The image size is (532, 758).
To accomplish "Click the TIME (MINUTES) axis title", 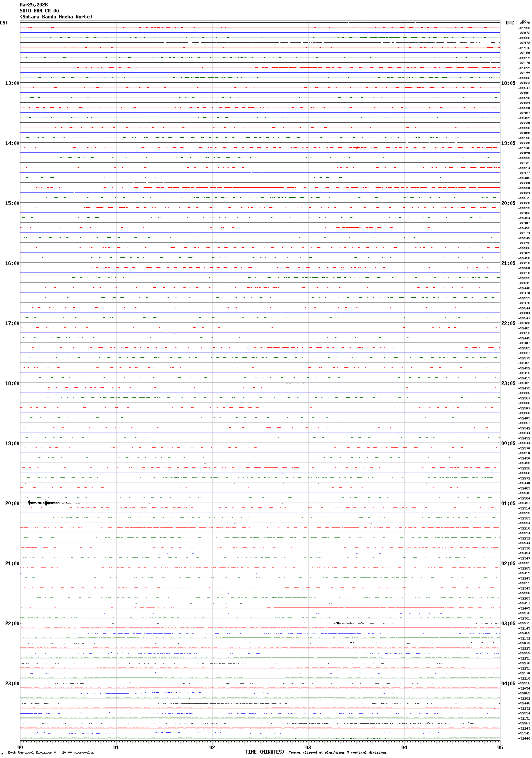I will pyautogui.click(x=265, y=752).
